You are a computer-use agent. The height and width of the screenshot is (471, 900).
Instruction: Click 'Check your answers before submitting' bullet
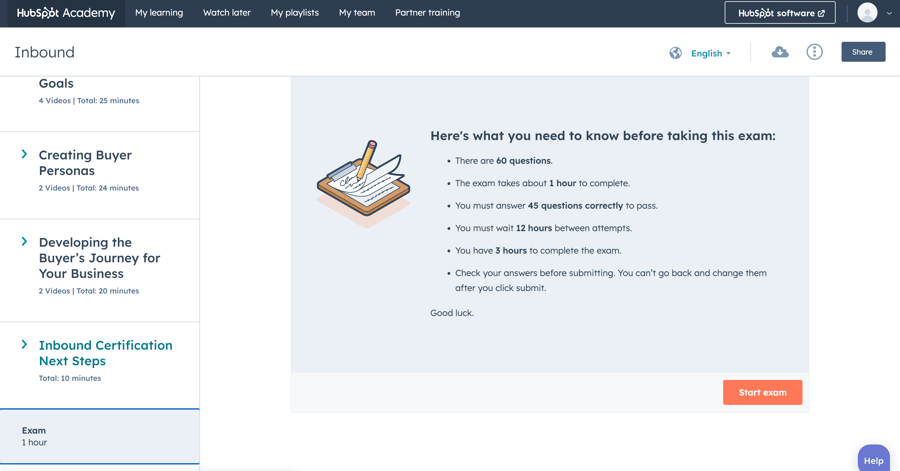coord(611,281)
